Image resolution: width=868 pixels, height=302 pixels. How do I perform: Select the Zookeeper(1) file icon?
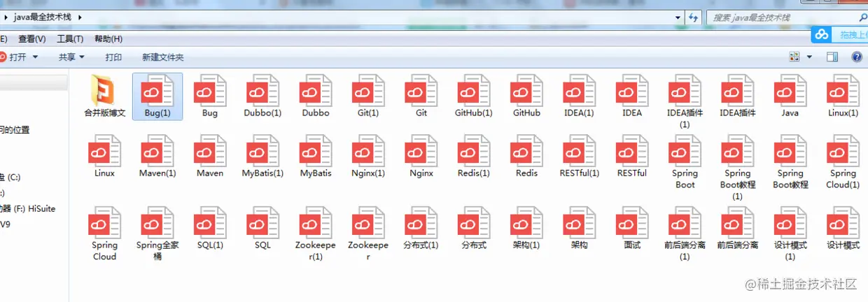click(x=316, y=223)
